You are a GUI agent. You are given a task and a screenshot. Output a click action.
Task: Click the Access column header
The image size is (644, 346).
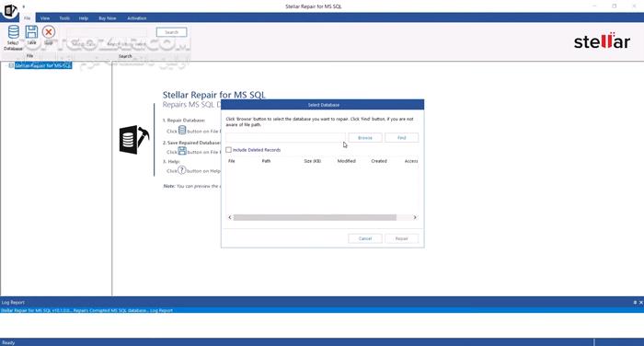click(411, 161)
